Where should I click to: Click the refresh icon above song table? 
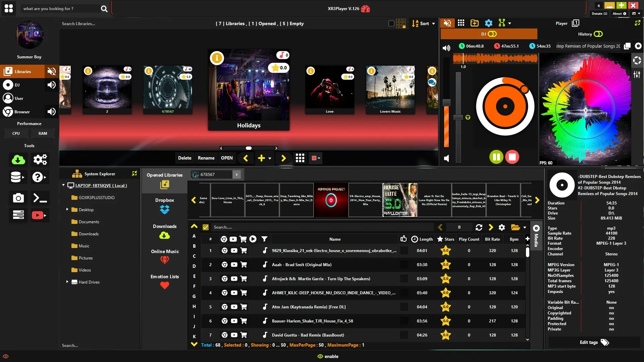point(479,227)
